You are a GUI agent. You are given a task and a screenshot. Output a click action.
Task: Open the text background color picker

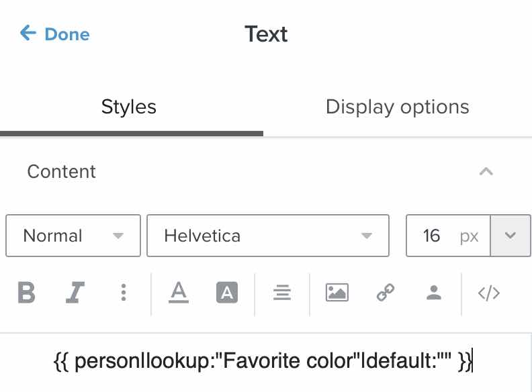(x=227, y=293)
